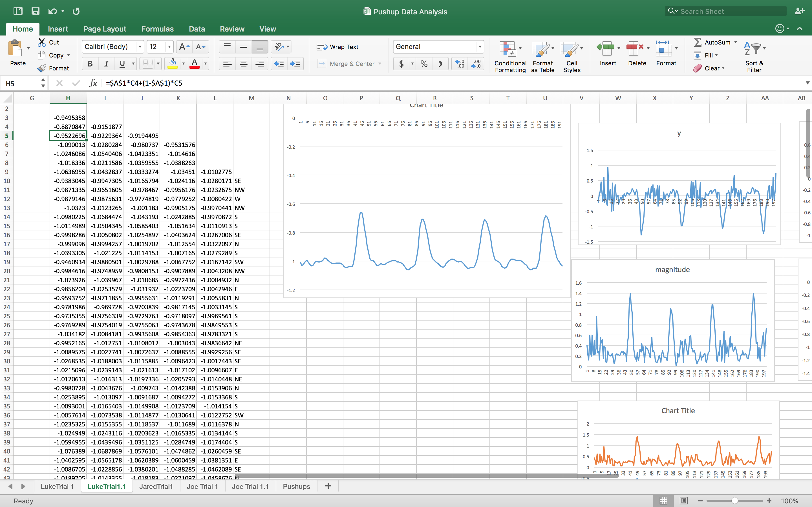
Task: Toggle Italic formatting button
Action: (x=106, y=63)
